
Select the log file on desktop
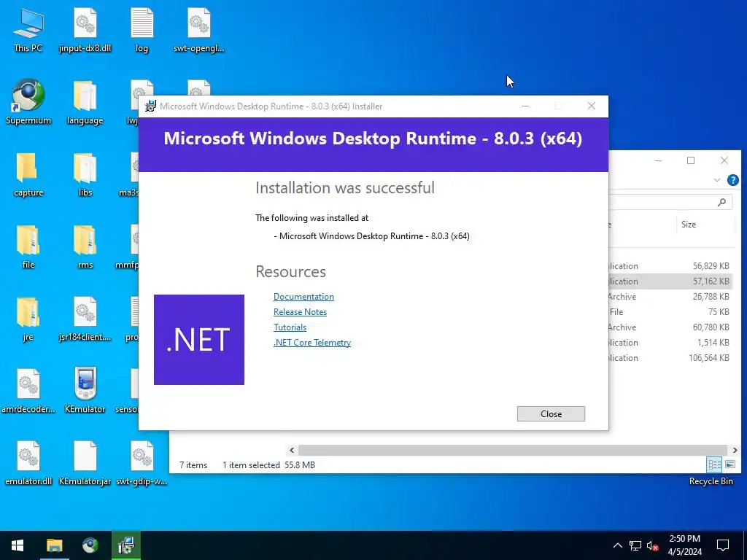click(x=142, y=29)
